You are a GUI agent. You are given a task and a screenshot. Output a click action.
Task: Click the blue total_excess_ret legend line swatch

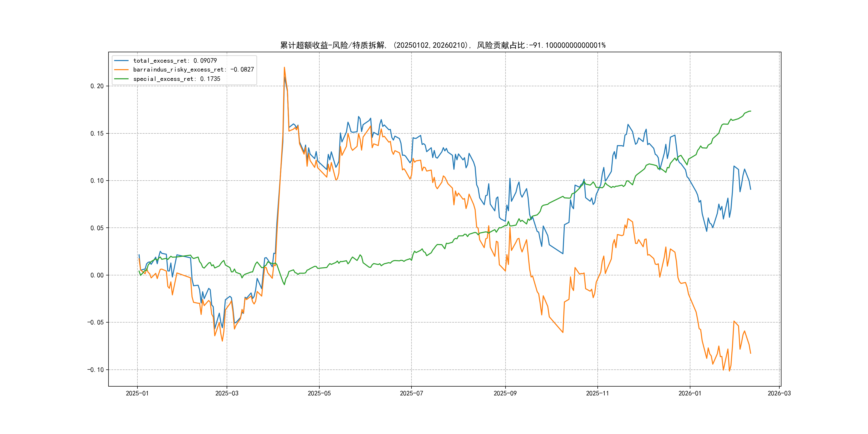click(121, 61)
